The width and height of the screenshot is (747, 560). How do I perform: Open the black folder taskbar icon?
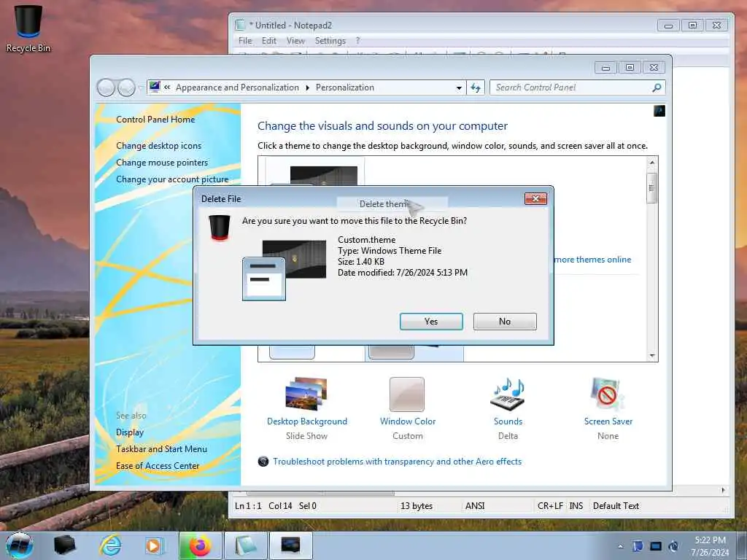tap(64, 545)
